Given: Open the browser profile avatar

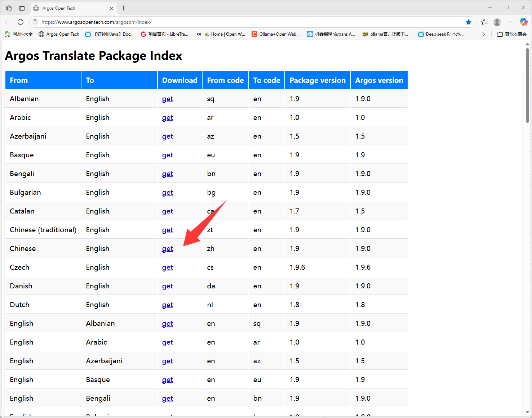Looking at the screenshot, I should tap(497, 22).
